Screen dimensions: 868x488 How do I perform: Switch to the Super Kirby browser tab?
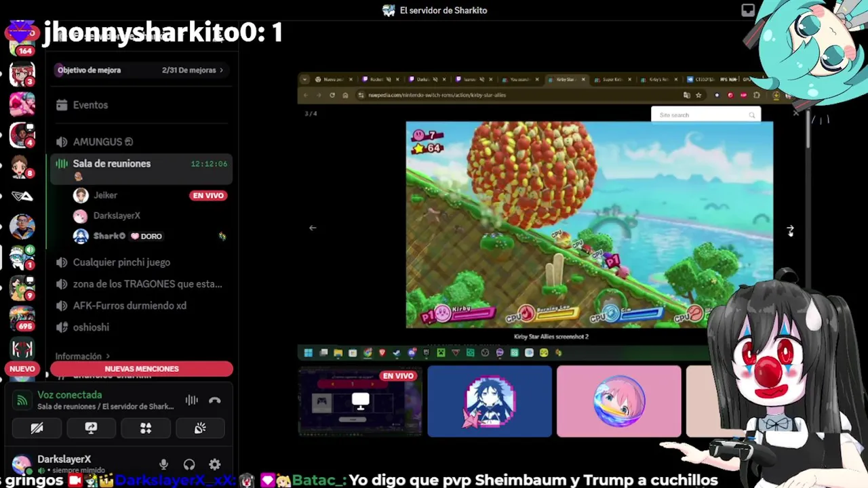613,79
